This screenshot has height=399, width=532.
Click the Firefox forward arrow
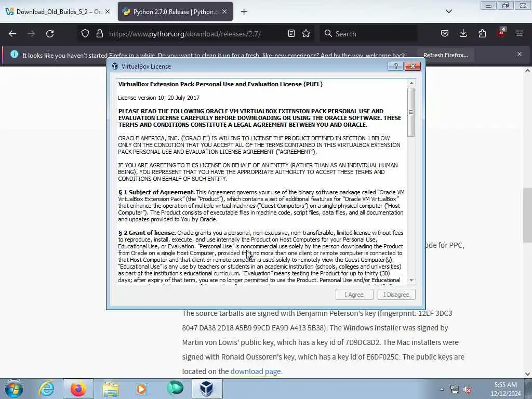click(31, 34)
